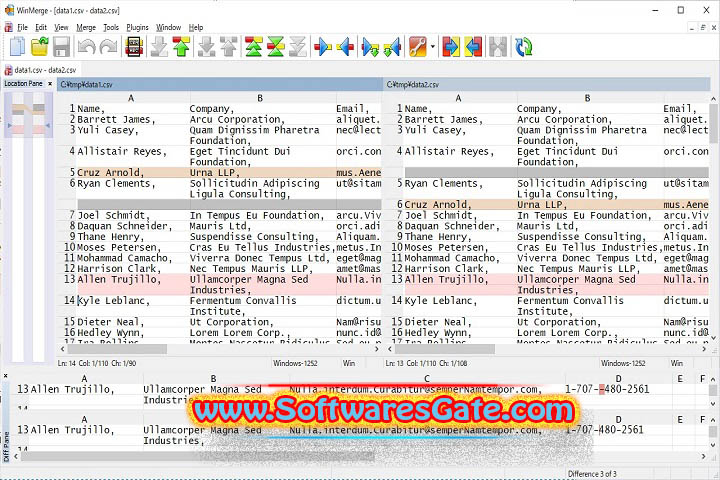Select the line difference tool icon

pyautogui.click(x=134, y=47)
